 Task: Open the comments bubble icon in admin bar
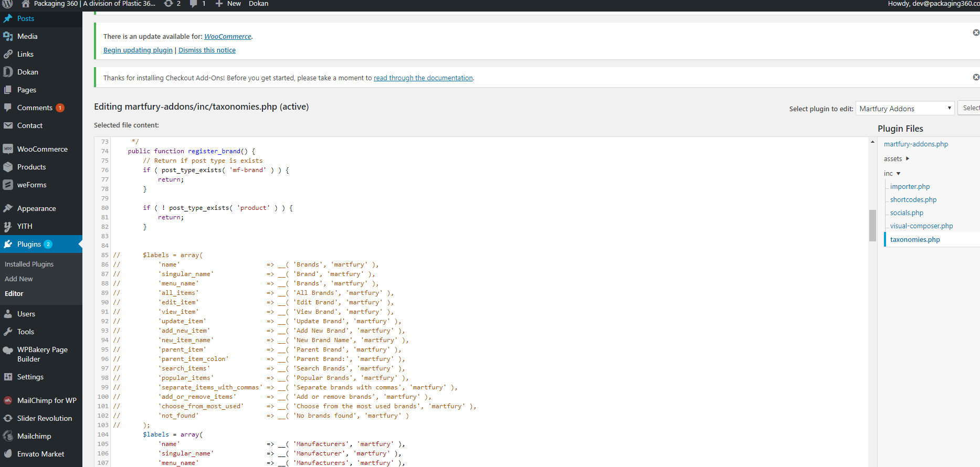pos(194,4)
